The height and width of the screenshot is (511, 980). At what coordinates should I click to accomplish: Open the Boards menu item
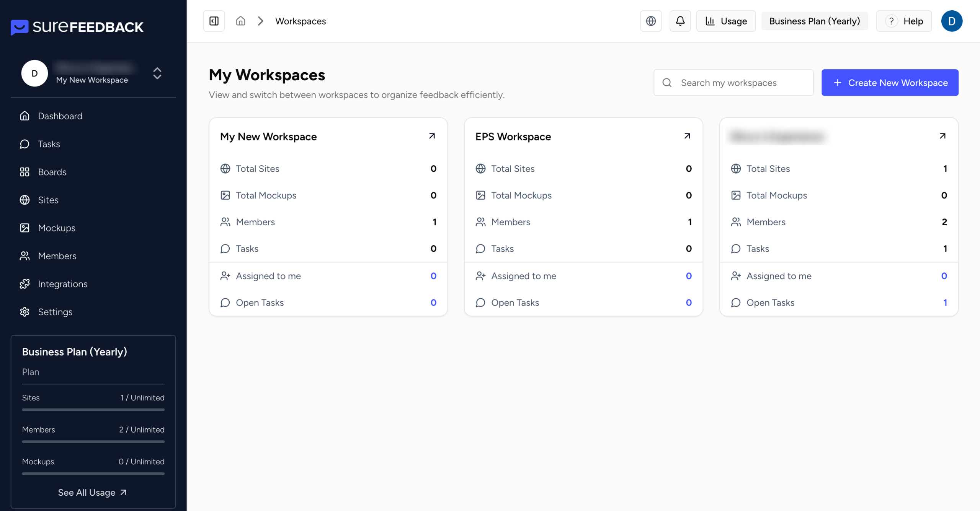(x=52, y=172)
